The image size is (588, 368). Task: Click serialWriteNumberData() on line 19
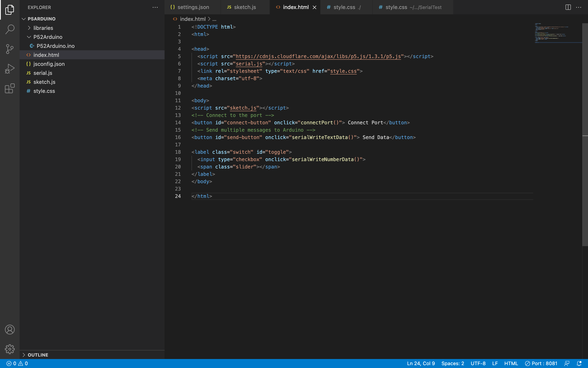click(x=325, y=159)
